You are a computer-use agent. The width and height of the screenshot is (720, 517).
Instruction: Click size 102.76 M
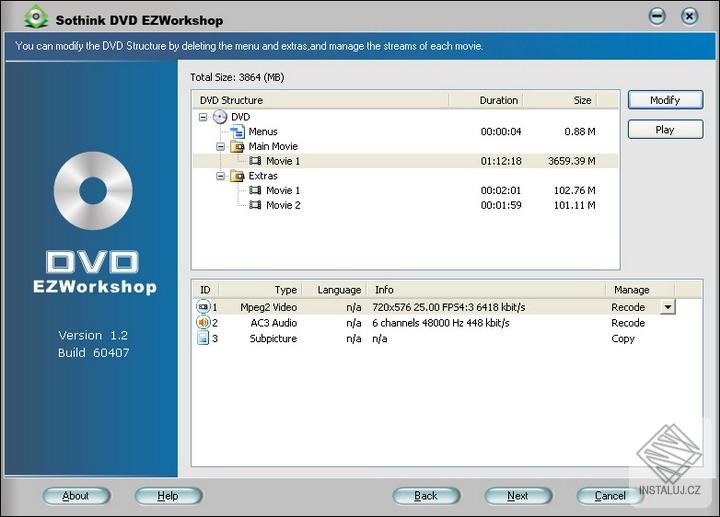(x=574, y=191)
